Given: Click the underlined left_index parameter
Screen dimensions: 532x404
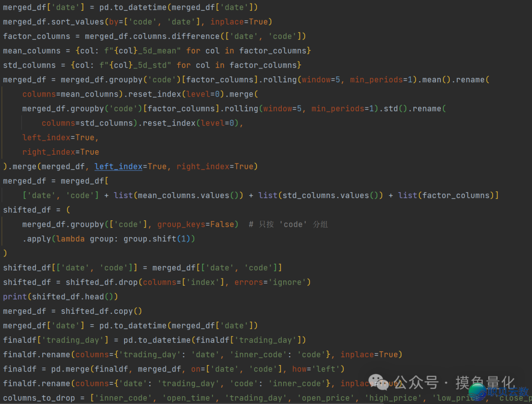Looking at the screenshot, I should (x=118, y=167).
